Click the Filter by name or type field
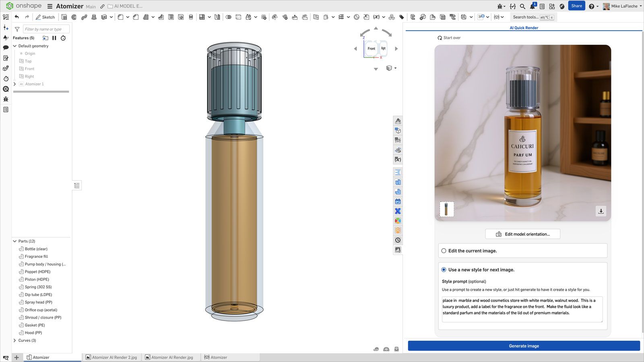The width and height of the screenshot is (644, 362). 46,29
